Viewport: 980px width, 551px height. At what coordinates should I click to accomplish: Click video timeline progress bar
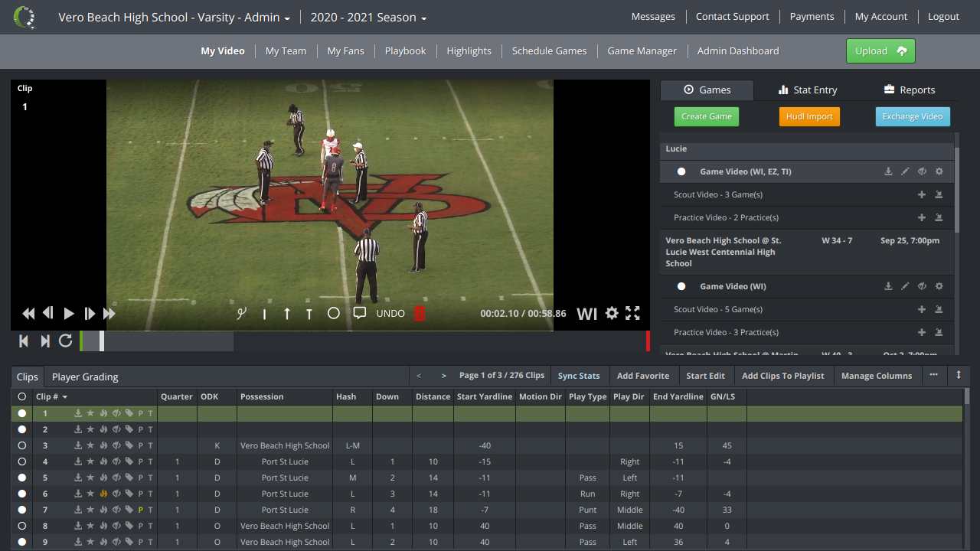[364, 341]
